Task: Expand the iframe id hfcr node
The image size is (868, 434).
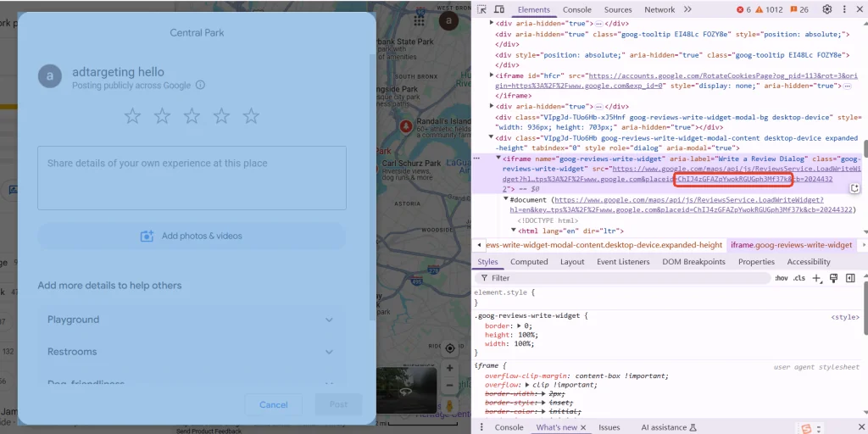Action: point(492,75)
